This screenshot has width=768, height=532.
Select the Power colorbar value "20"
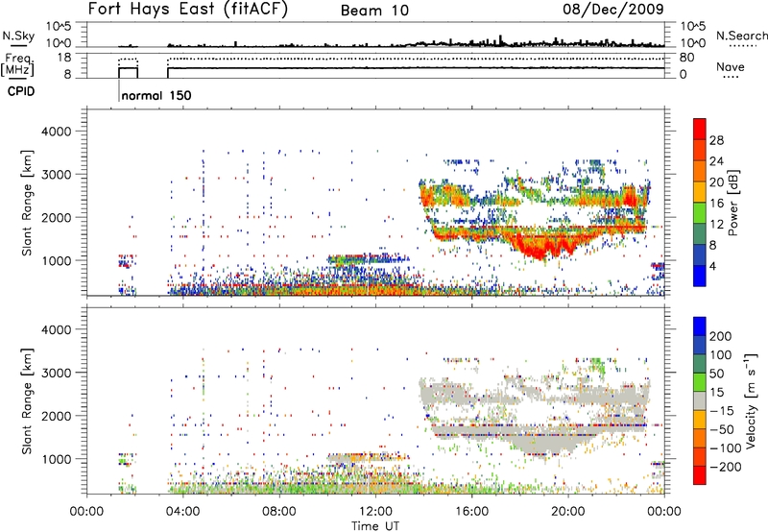tap(716, 182)
